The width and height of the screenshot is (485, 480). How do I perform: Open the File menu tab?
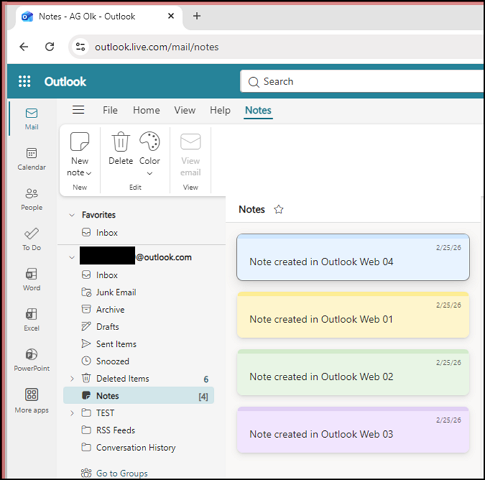coord(110,110)
